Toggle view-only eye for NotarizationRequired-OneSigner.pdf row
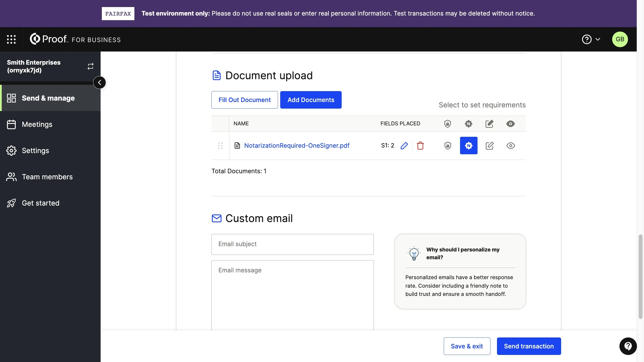The height and width of the screenshot is (362, 644). pos(511,146)
